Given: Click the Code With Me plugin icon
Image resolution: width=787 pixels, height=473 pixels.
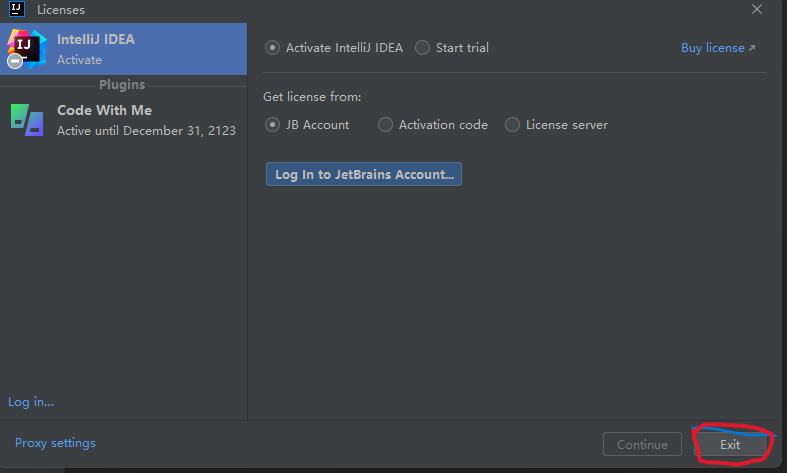Looking at the screenshot, I should point(27,120).
